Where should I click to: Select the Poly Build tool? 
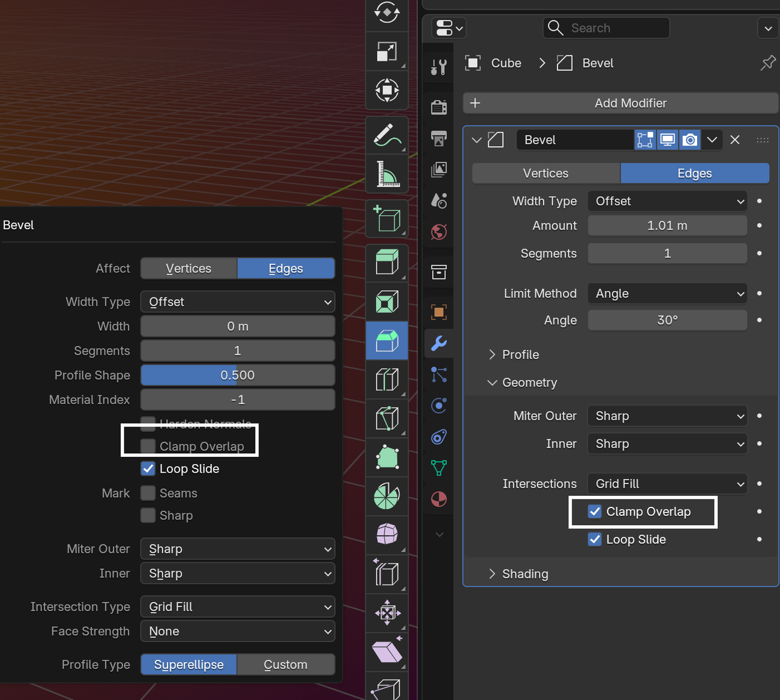[x=387, y=458]
